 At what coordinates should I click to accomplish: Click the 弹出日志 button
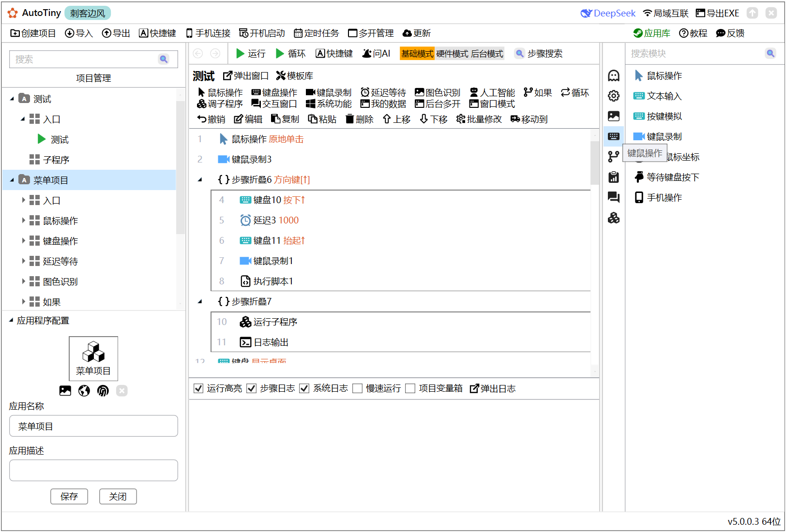point(493,388)
